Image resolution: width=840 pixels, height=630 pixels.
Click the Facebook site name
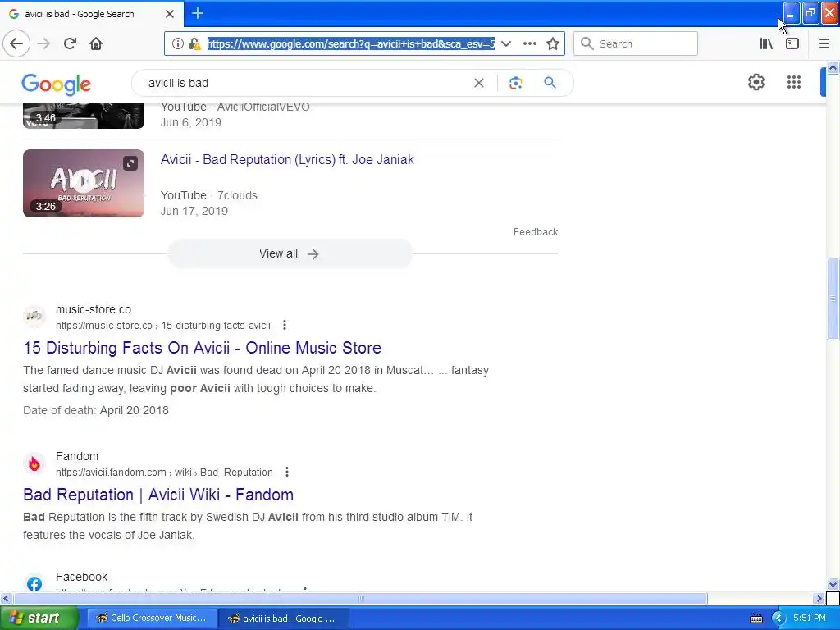pyautogui.click(x=81, y=577)
